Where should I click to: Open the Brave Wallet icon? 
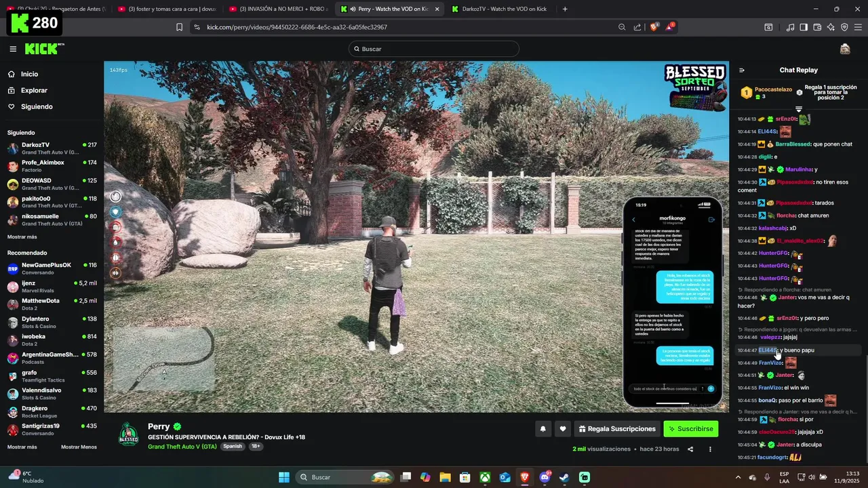(x=817, y=27)
